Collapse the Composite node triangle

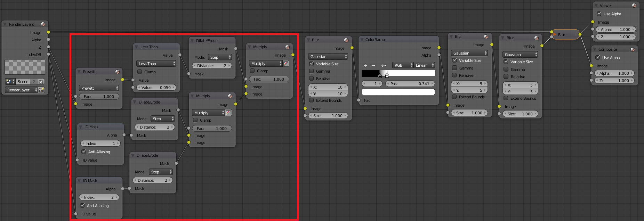[595, 49]
